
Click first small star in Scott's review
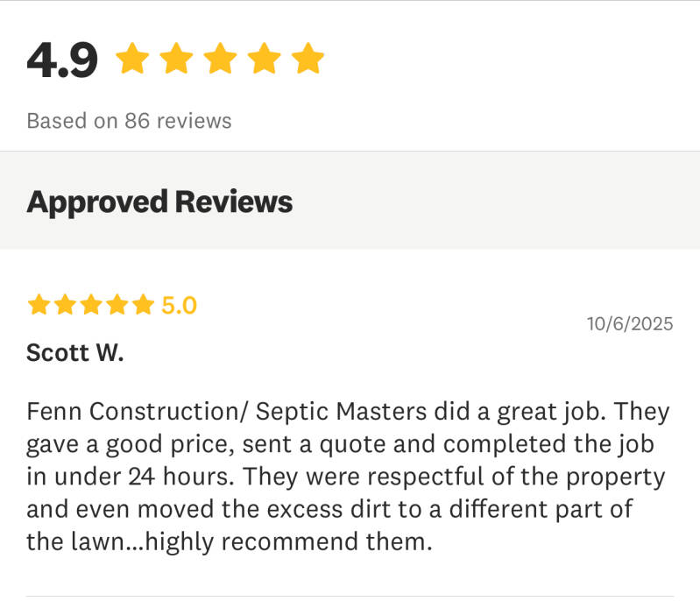[39, 305]
